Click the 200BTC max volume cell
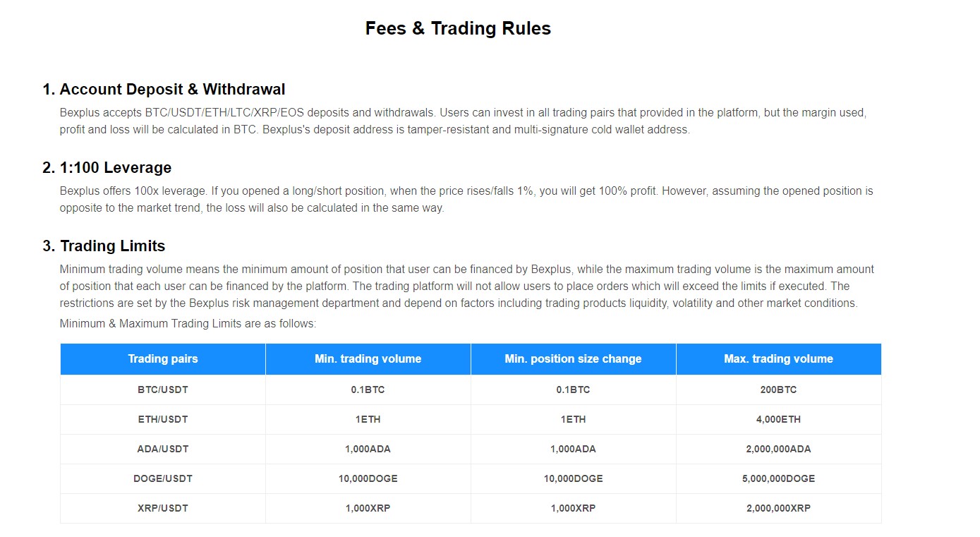The image size is (980, 537). point(779,390)
